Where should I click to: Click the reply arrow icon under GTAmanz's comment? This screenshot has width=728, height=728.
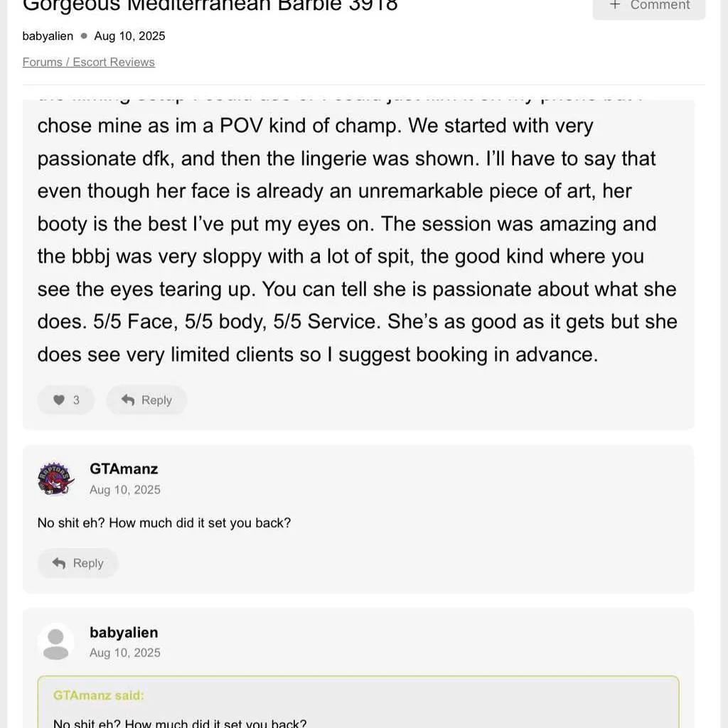click(60, 563)
